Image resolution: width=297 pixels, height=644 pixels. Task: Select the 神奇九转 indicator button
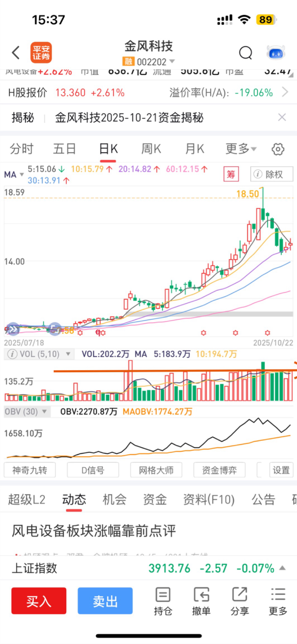30,470
